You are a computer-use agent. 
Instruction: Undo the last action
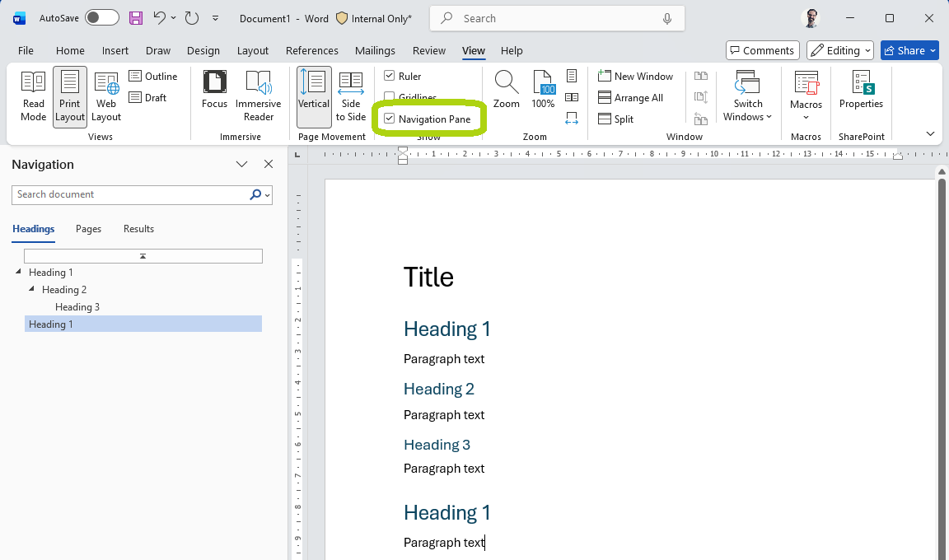click(x=159, y=18)
